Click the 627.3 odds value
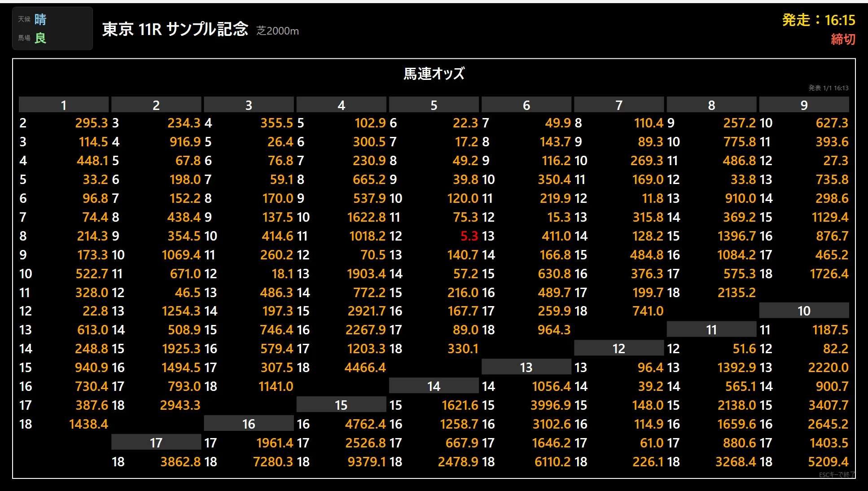The image size is (868, 491). pos(832,123)
